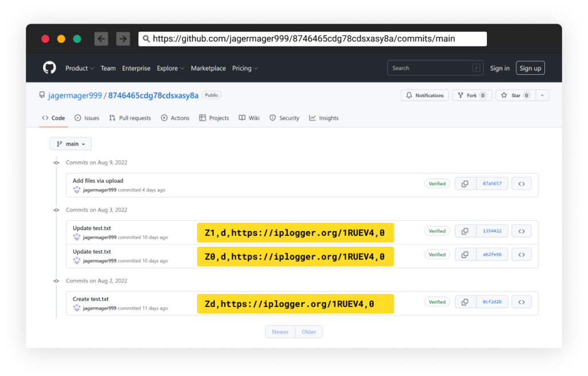
Task: Copy full SHA for commit a62fe6b
Action: [x=465, y=255]
